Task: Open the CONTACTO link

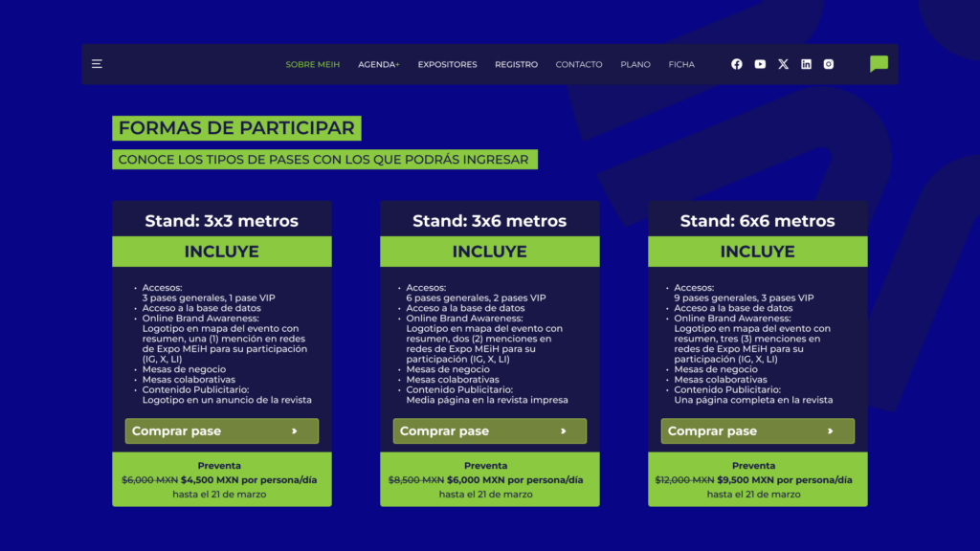Action: [x=579, y=65]
